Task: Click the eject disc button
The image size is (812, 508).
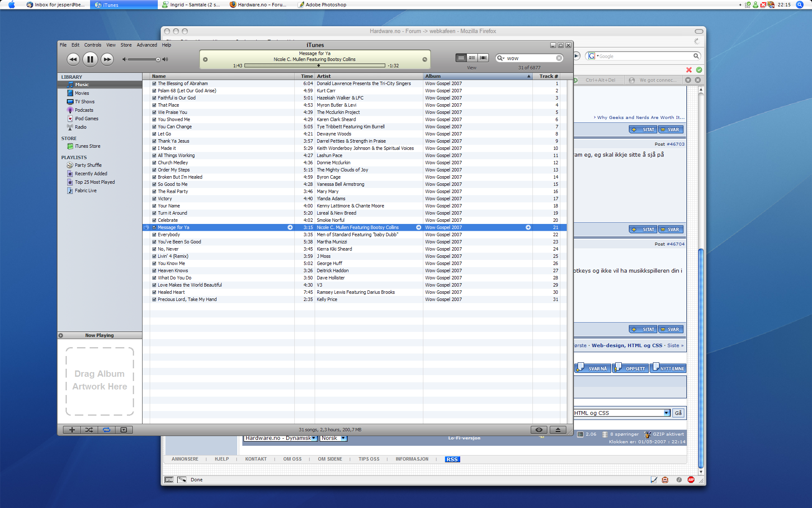Action: click(558, 430)
